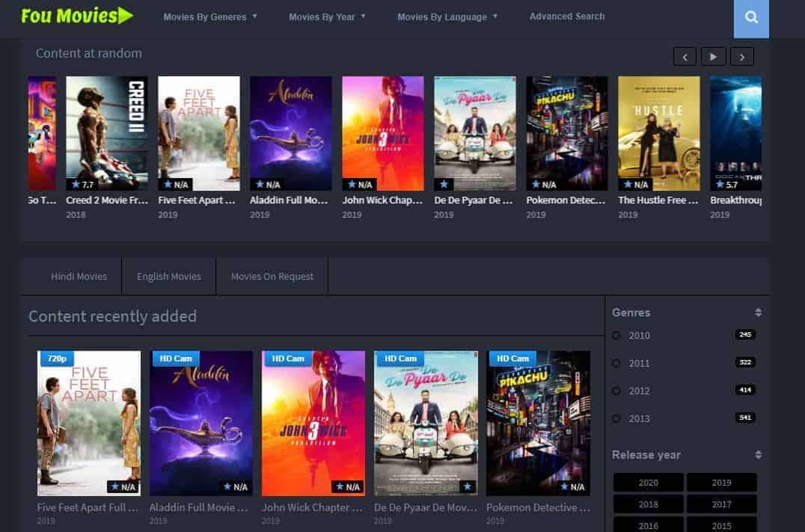Click 'Five Feet Apart Full …' title link
The width and height of the screenshot is (805, 532).
pos(88,507)
